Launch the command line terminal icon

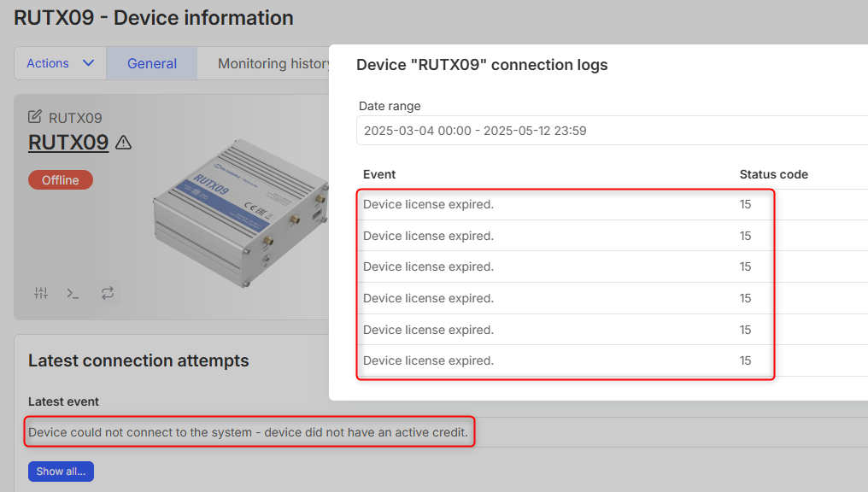[73, 293]
